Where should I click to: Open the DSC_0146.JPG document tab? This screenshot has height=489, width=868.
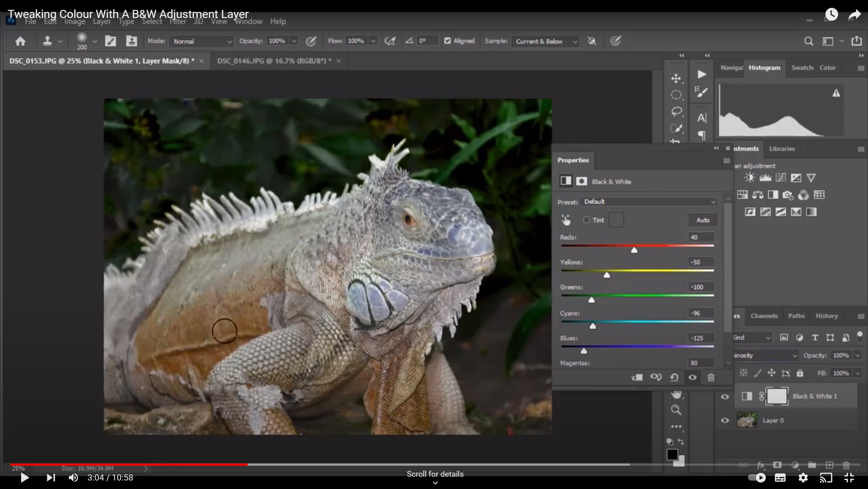coord(274,61)
